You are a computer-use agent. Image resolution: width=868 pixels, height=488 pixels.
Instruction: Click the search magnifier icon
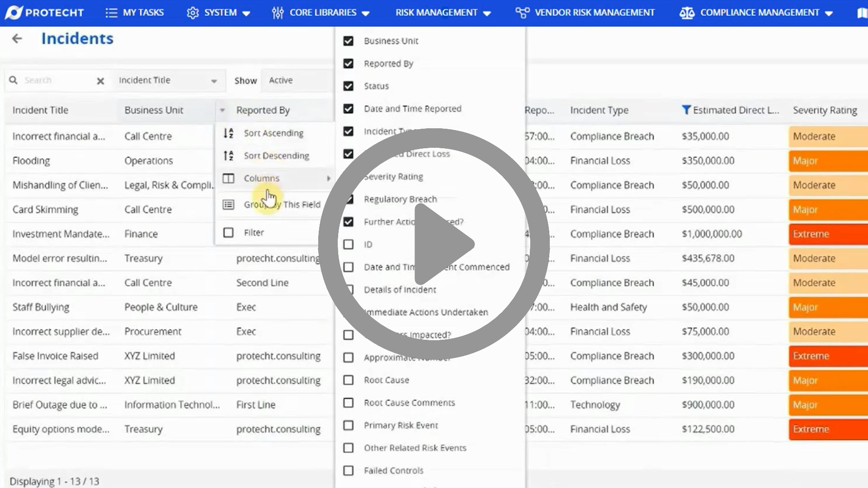pos(14,80)
